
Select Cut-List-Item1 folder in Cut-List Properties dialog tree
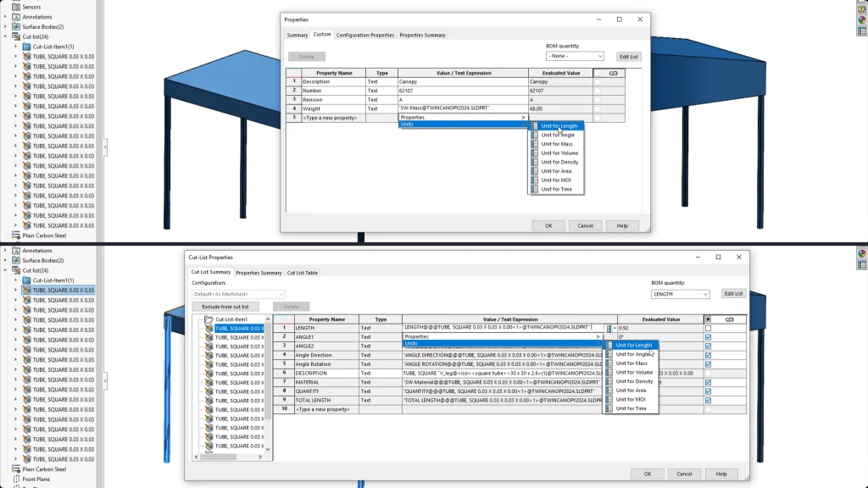pos(209,319)
